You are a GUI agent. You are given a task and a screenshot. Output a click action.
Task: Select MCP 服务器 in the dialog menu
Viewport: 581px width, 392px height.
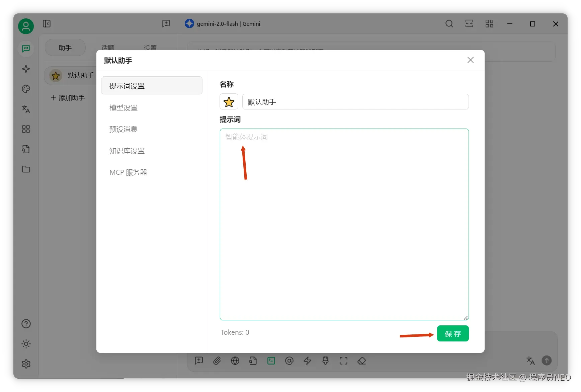point(152,172)
